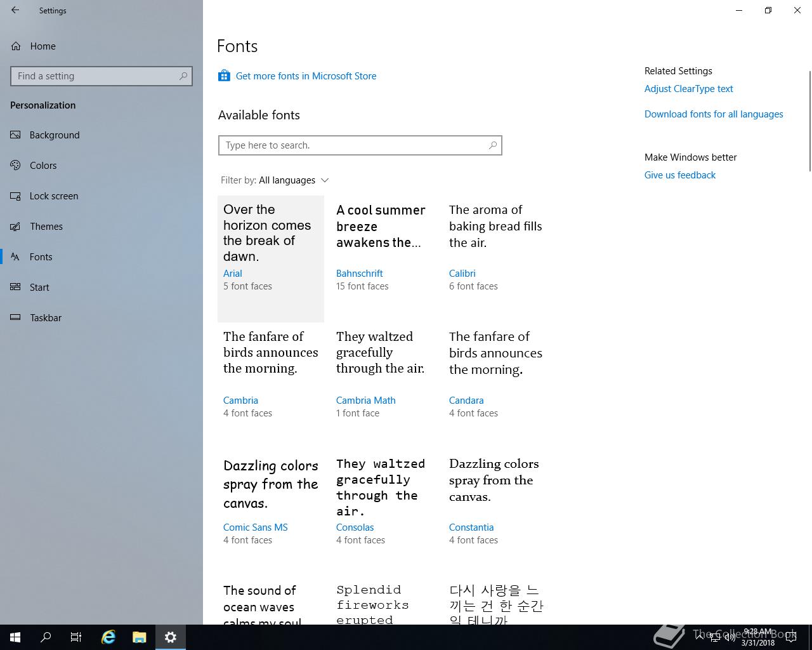Click the back arrow in Settings

pyautogui.click(x=15, y=10)
